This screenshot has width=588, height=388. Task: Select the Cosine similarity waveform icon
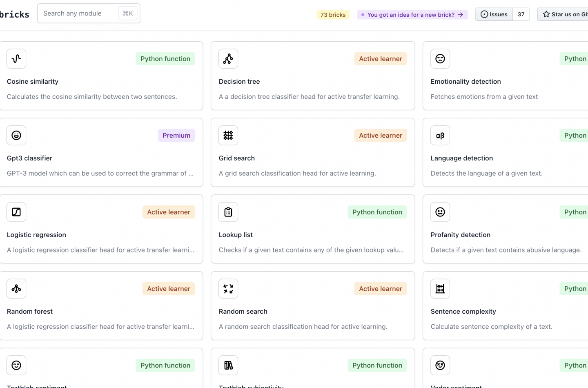pyautogui.click(x=16, y=58)
